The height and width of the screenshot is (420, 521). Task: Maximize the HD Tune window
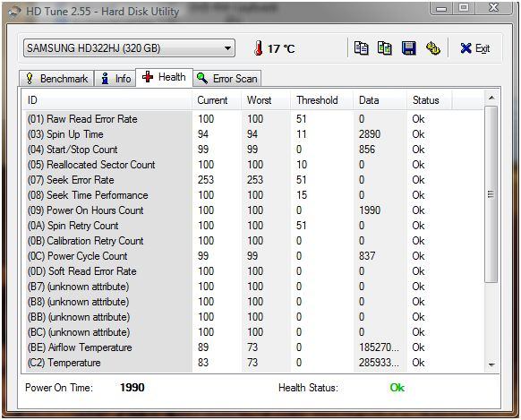click(x=464, y=8)
